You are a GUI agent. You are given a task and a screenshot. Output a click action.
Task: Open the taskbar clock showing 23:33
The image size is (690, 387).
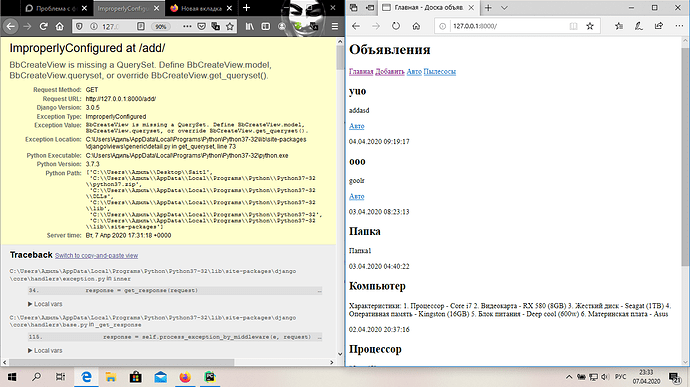coord(646,377)
